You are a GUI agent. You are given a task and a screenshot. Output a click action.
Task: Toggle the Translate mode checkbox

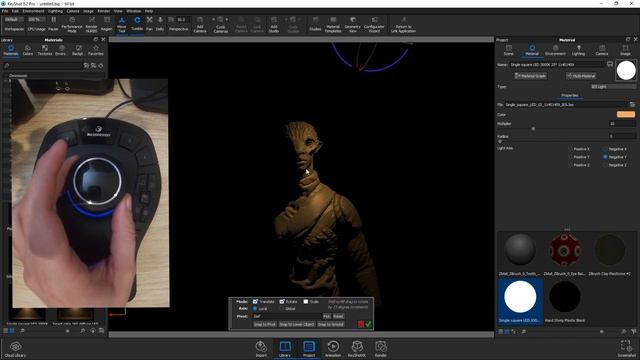[255, 301]
